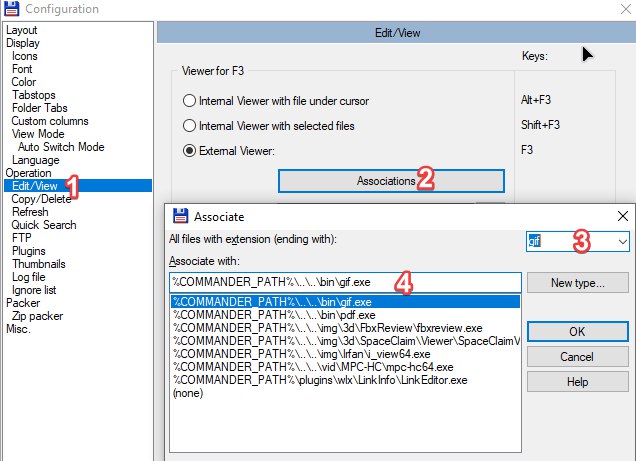Open the Color settings page
Image resolution: width=636 pixels, height=461 pixels.
(x=24, y=82)
